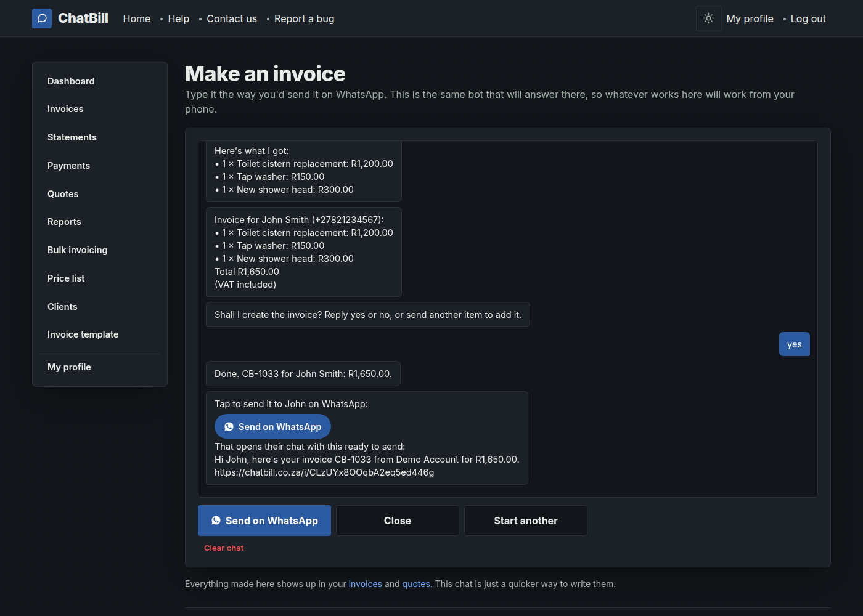Click the '(VAT included)' line
The width and height of the screenshot is (863, 616).
tap(245, 285)
